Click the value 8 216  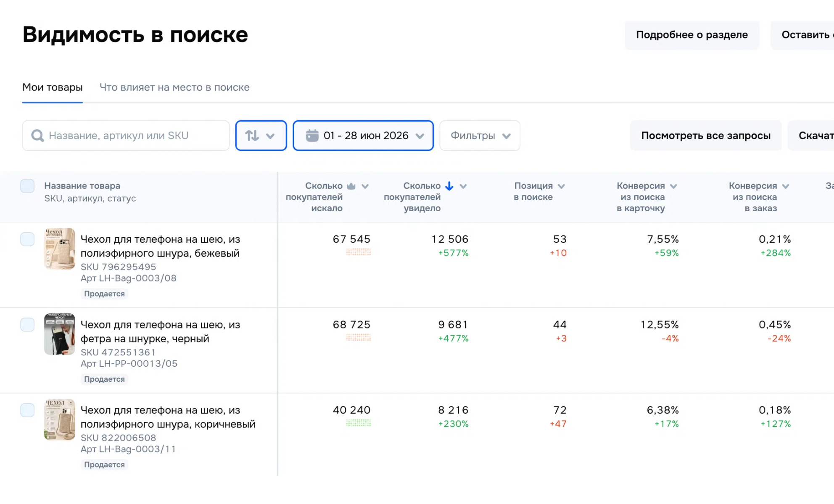453,410
